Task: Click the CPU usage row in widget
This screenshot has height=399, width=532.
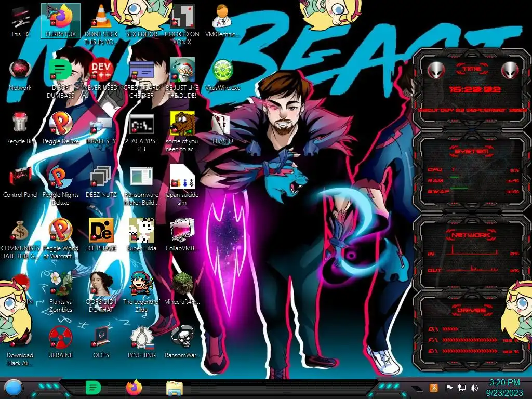Action: 473,170
